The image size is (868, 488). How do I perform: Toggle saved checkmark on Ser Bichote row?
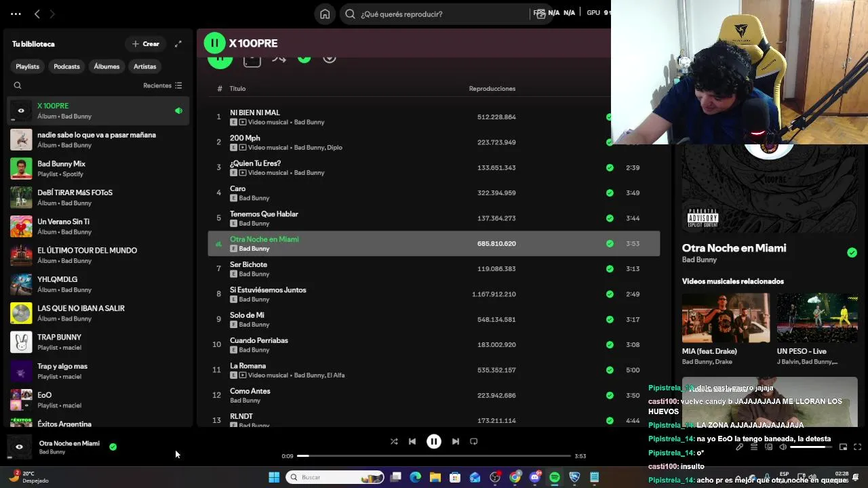click(610, 269)
